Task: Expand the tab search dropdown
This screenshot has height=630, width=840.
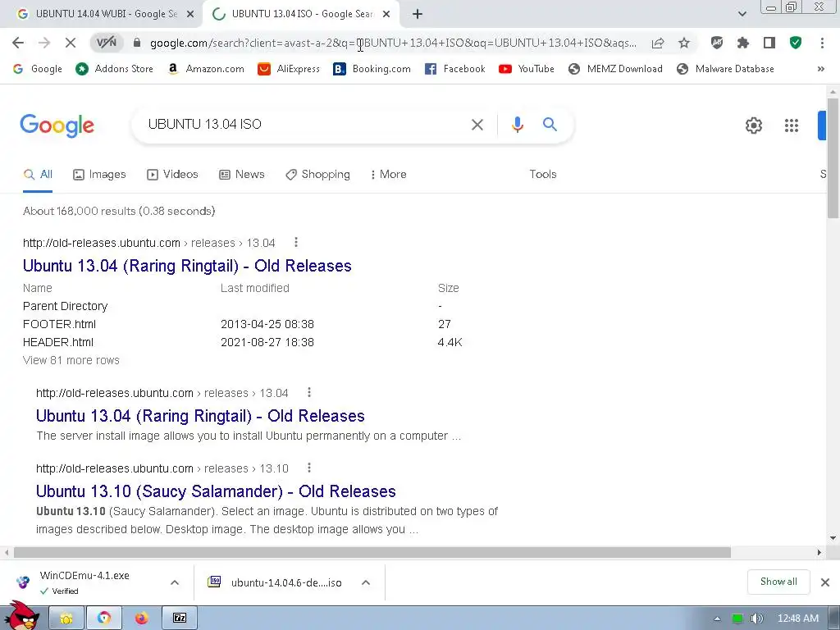Action: click(x=742, y=14)
